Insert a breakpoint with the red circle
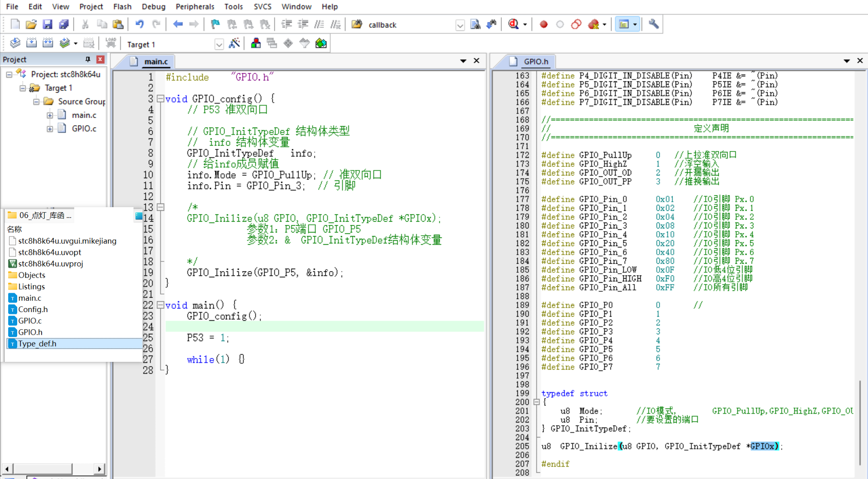Image resolution: width=868 pixels, height=479 pixels. click(544, 24)
